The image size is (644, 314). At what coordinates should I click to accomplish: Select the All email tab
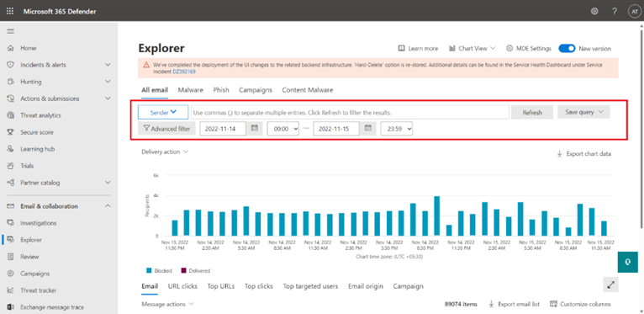pyautogui.click(x=155, y=90)
